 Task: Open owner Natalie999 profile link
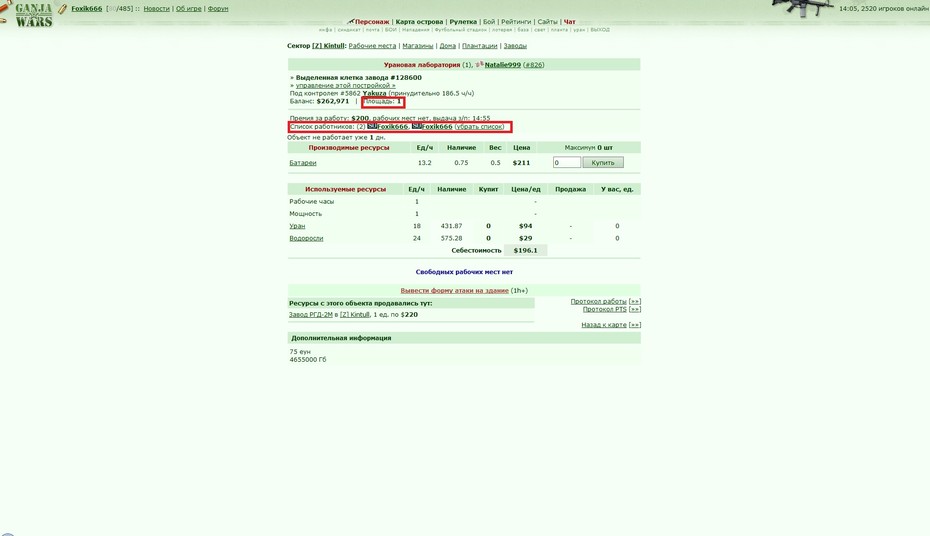(502, 65)
